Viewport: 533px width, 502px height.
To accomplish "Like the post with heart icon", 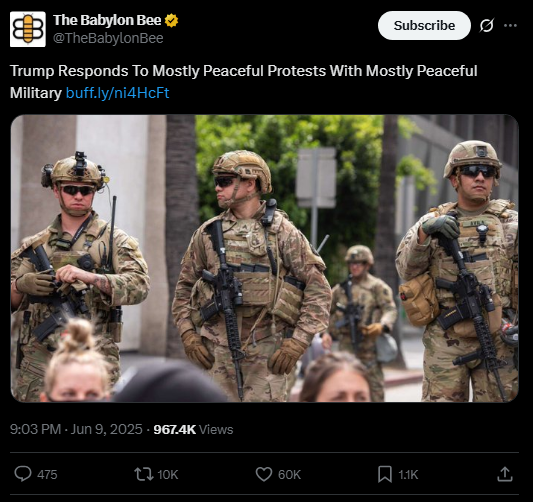I will [x=264, y=474].
